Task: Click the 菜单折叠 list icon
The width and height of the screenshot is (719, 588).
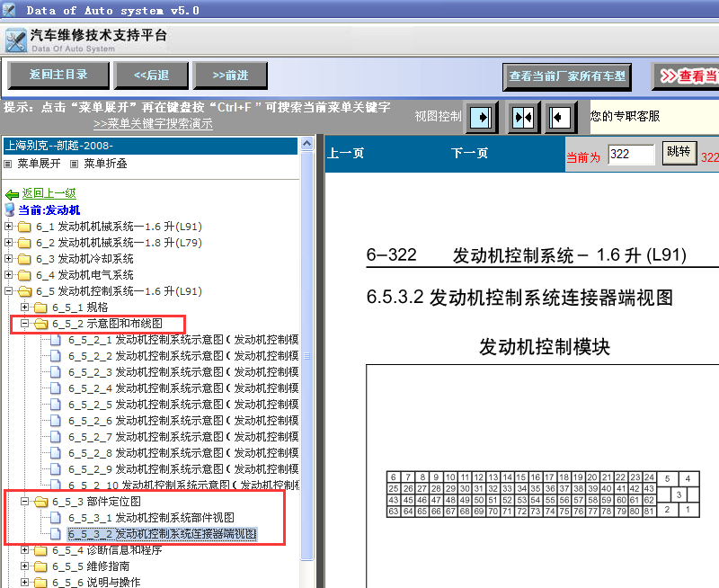Action: click(74, 164)
